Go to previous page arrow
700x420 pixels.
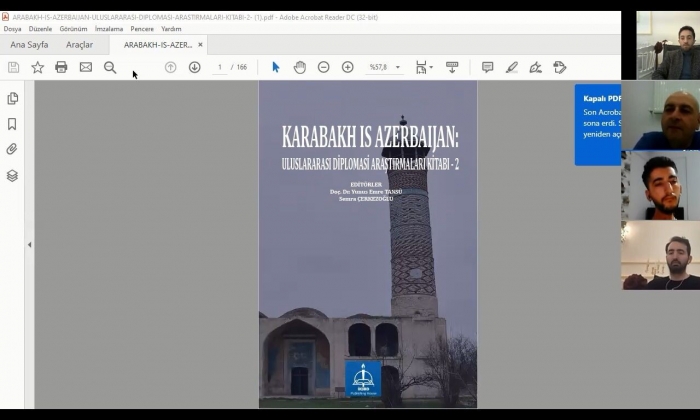pos(171,67)
